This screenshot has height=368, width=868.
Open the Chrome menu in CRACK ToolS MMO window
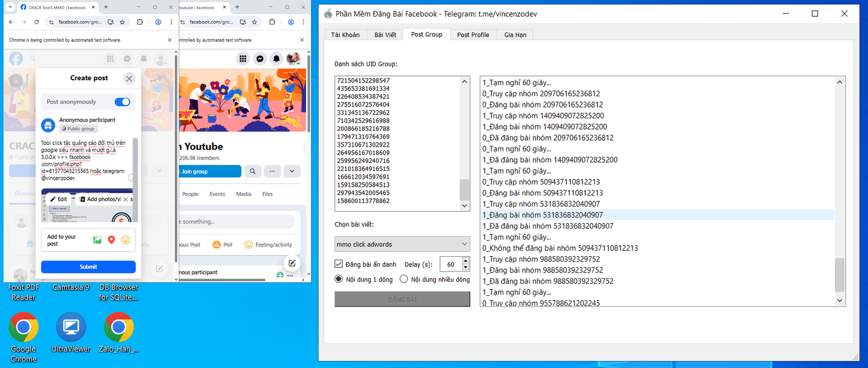171,22
